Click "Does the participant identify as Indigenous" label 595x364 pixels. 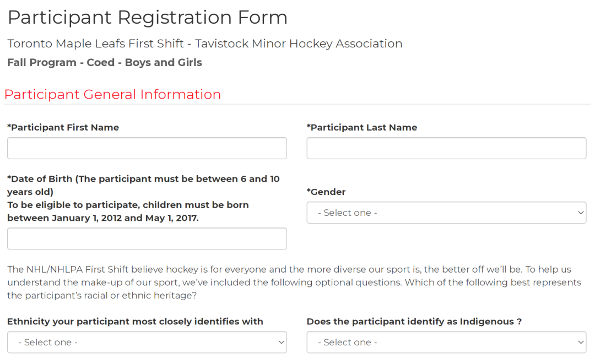click(414, 321)
